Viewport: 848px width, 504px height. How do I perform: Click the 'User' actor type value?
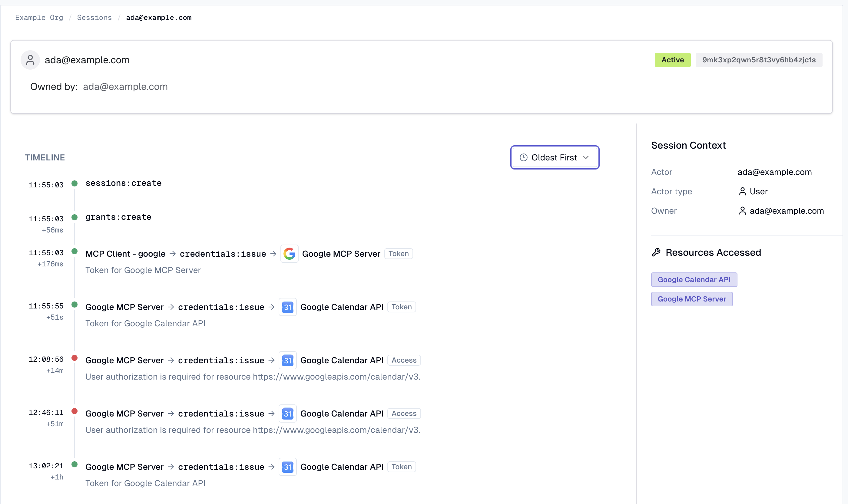click(x=759, y=192)
